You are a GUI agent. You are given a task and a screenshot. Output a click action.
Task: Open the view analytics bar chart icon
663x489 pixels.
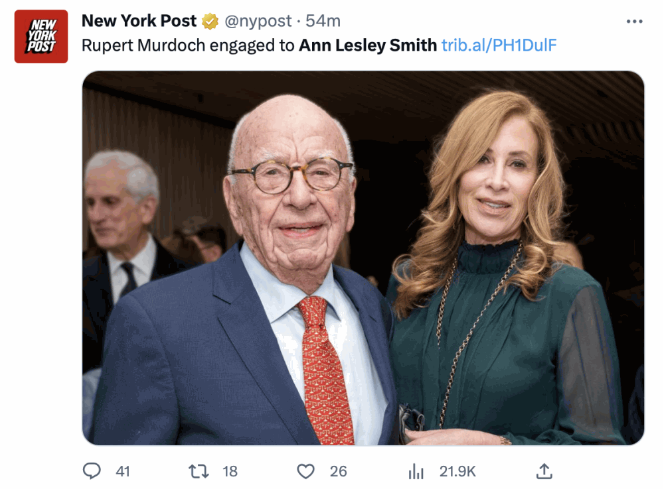click(x=416, y=470)
